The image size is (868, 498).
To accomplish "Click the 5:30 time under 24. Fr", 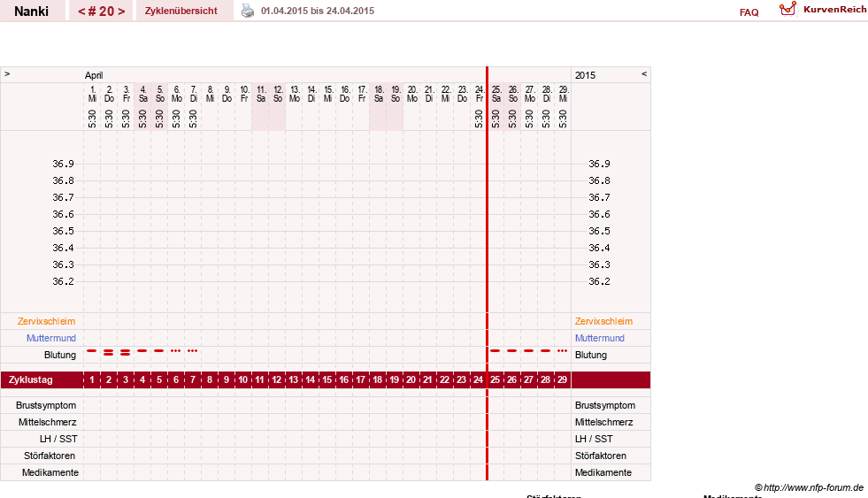I will pos(479,119).
